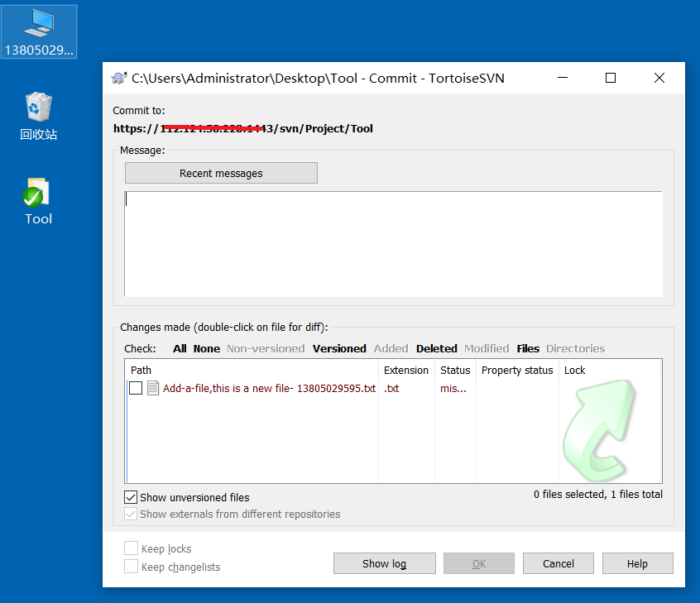Open Recent messages list
The height and width of the screenshot is (603, 700).
click(221, 173)
